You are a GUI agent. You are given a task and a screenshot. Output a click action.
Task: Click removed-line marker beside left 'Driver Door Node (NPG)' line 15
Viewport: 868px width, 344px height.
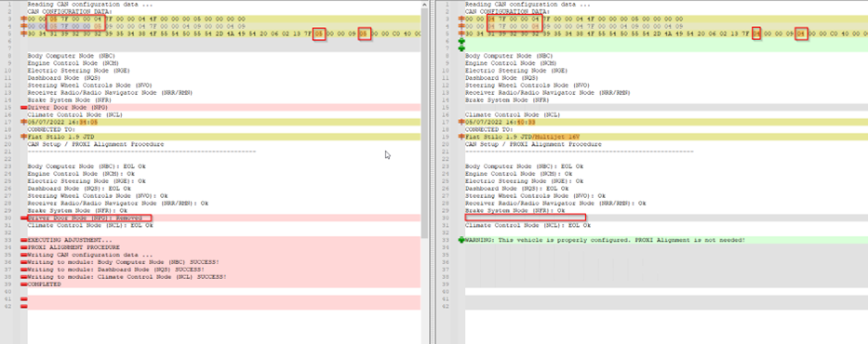[24, 107]
